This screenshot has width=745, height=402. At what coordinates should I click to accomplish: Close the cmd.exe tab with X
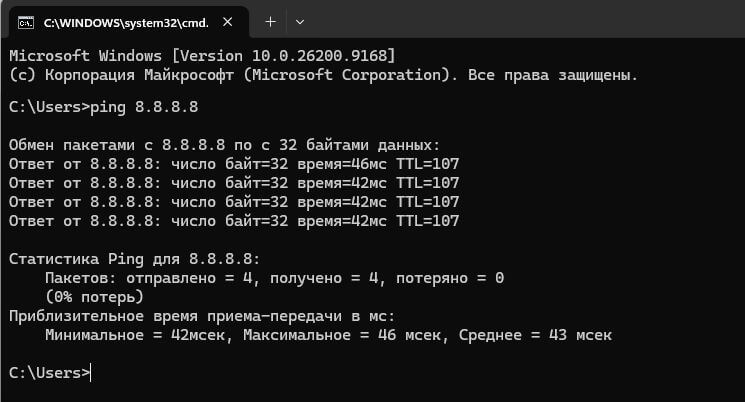click(228, 22)
